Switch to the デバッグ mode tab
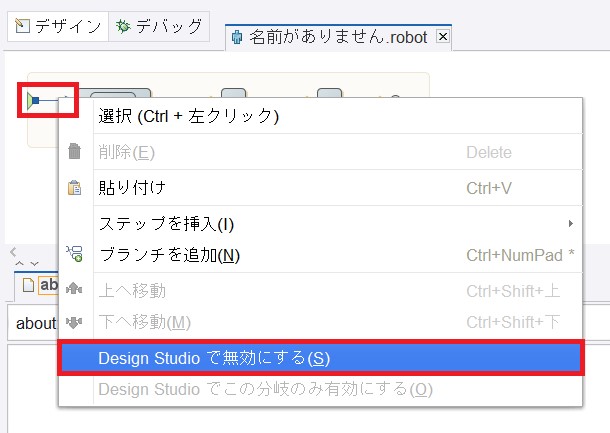 click(159, 26)
